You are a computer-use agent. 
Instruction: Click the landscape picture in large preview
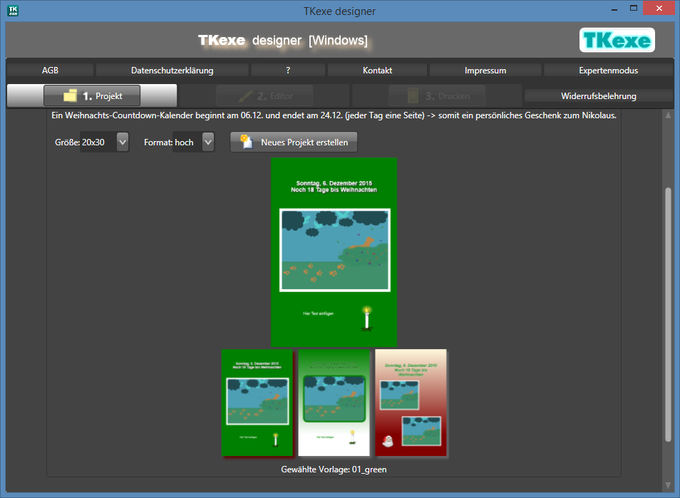[x=335, y=250]
